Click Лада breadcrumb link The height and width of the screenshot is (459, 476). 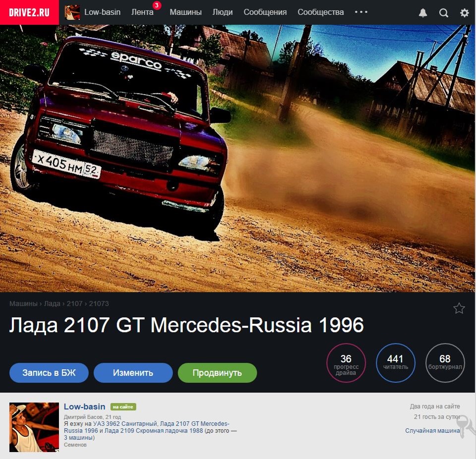coord(52,303)
